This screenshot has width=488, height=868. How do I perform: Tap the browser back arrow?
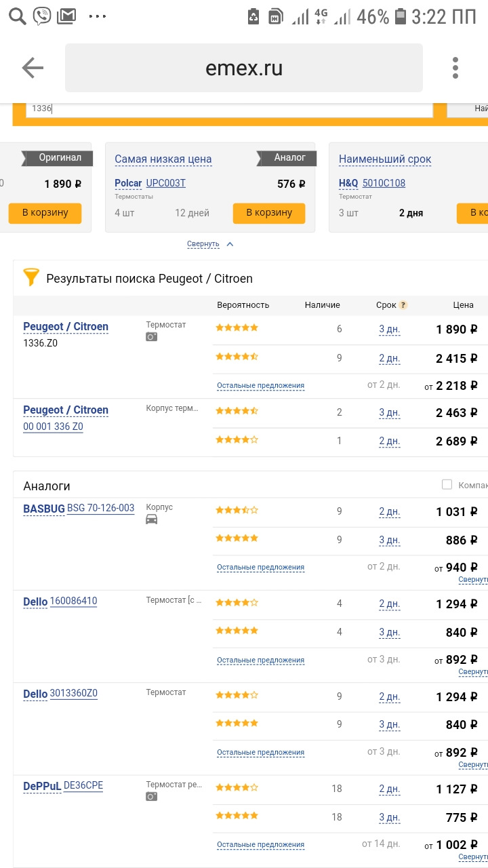coord(33,68)
